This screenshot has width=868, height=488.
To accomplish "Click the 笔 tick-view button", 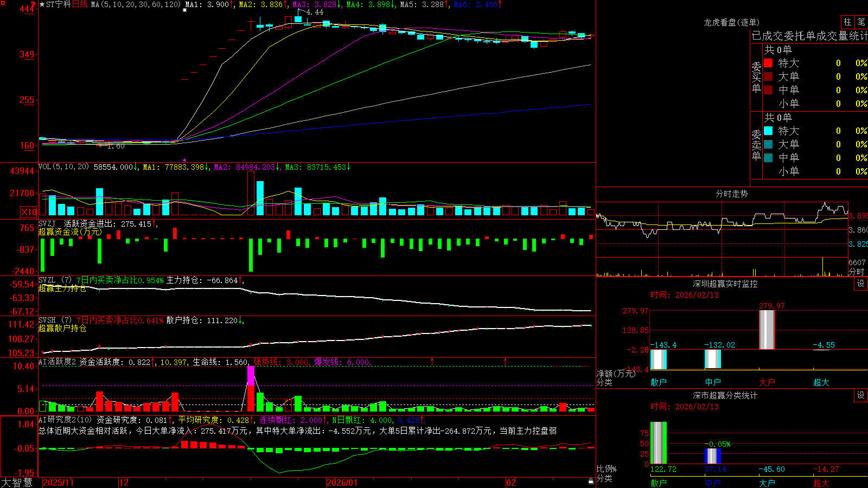I will click(861, 22).
